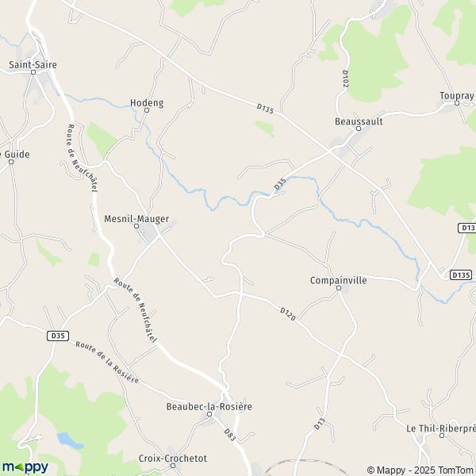The width and height of the screenshot is (476, 476).
Task: Select the Compainville village marker
Action: click(x=339, y=288)
